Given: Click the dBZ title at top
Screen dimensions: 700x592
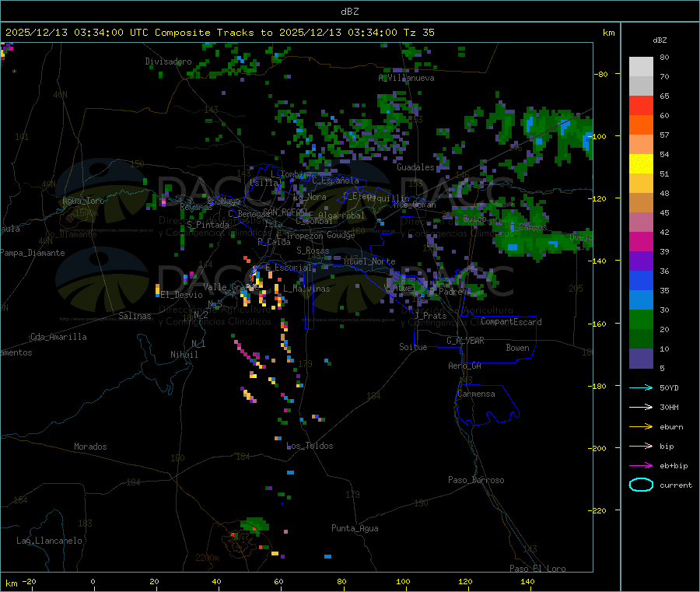Looking at the screenshot, I should 349,12.
